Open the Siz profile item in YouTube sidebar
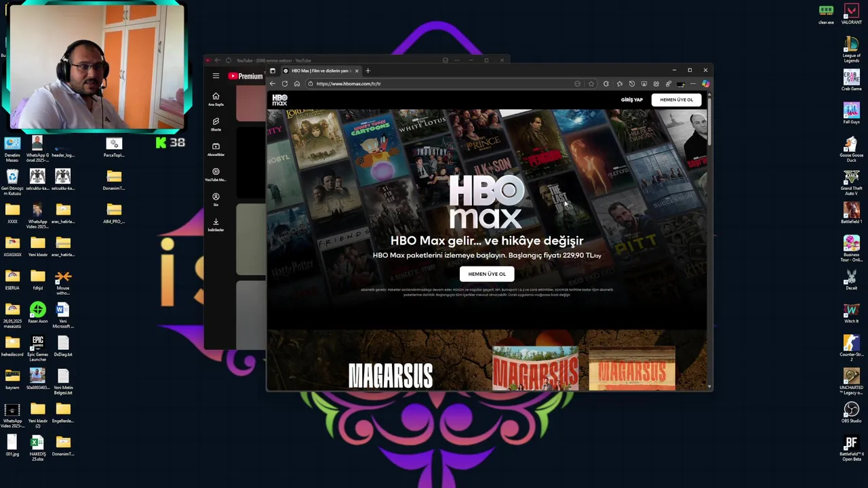The width and height of the screenshot is (868, 488). point(216,199)
